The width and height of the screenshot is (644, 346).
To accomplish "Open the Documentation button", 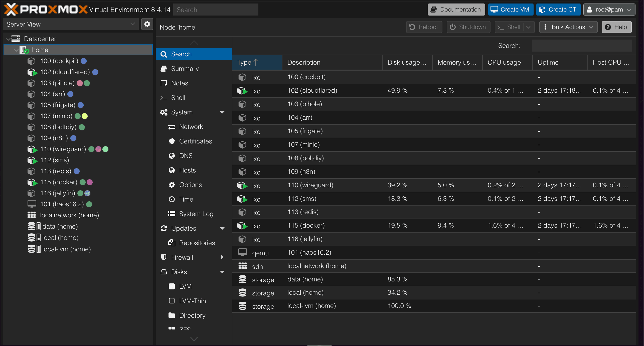I will (x=456, y=10).
